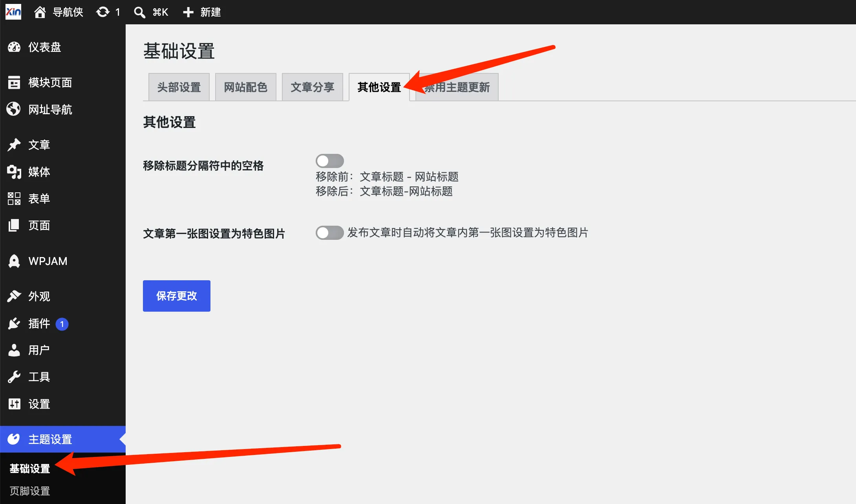856x504 pixels.
Task: Click label 移除标题分隔符中的空格
Action: point(203,166)
